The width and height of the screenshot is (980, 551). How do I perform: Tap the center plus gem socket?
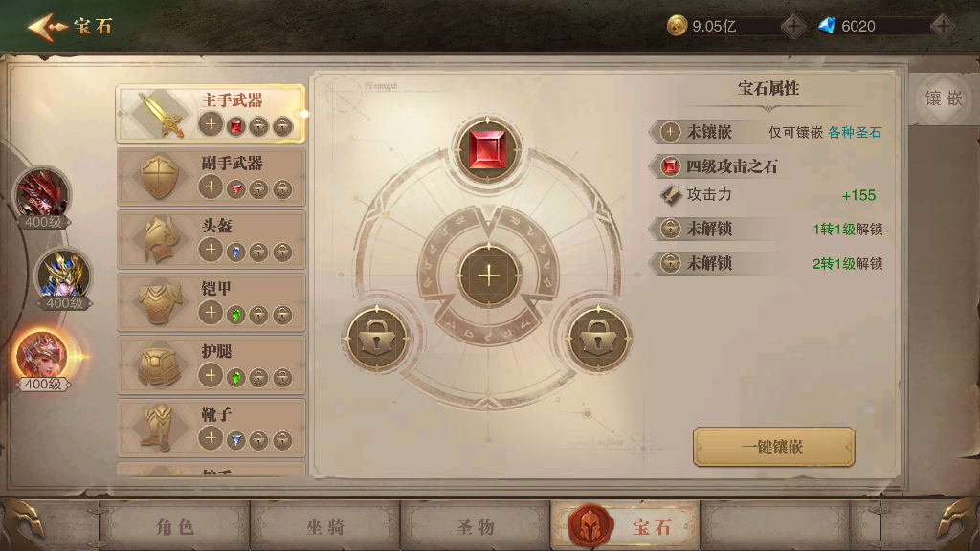click(x=488, y=275)
